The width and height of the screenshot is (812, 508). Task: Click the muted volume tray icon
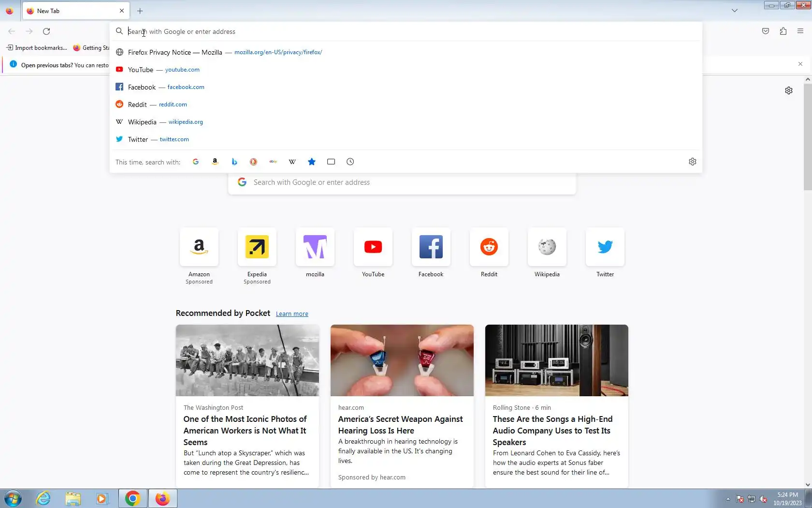pyautogui.click(x=763, y=499)
